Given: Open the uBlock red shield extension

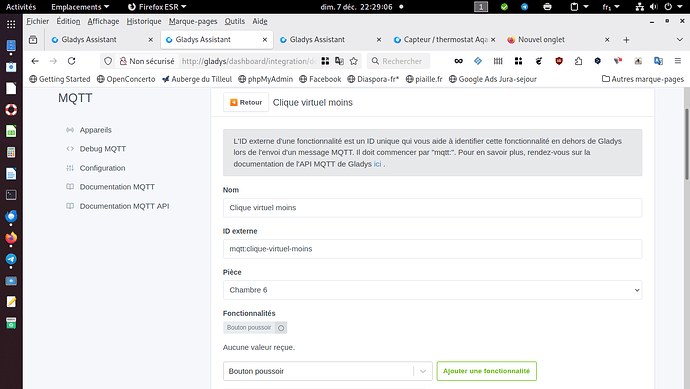Looking at the screenshot, I should click(x=559, y=61).
